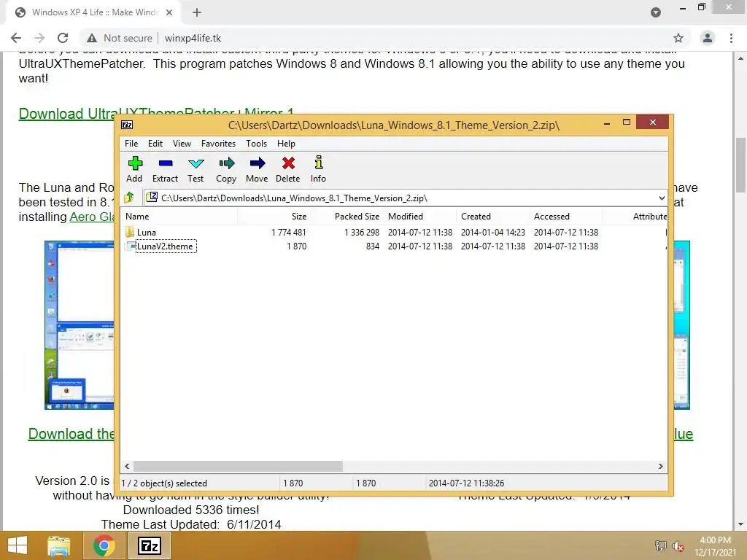
Task: Expand the 7-Zip address path dropdown
Action: click(x=662, y=198)
